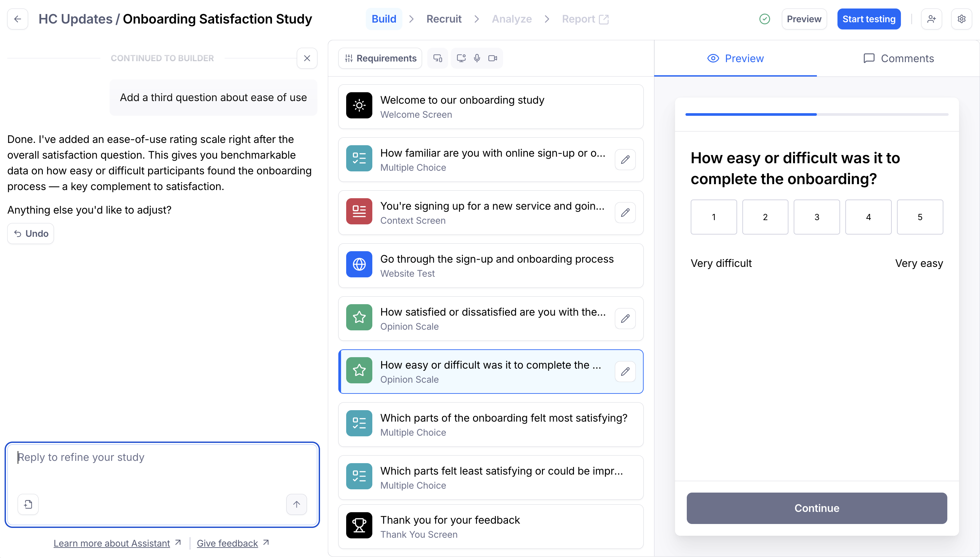Edit the satisfaction opinion scale question

(x=625, y=319)
